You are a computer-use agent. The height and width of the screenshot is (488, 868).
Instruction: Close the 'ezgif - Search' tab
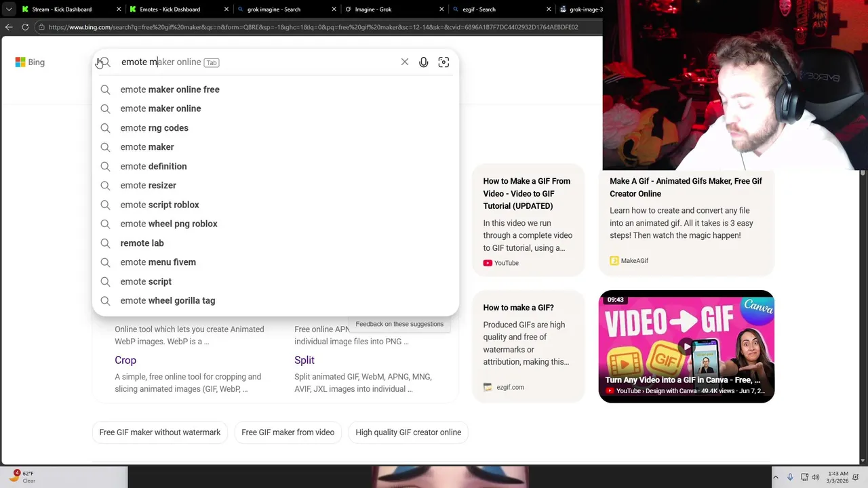[550, 9]
